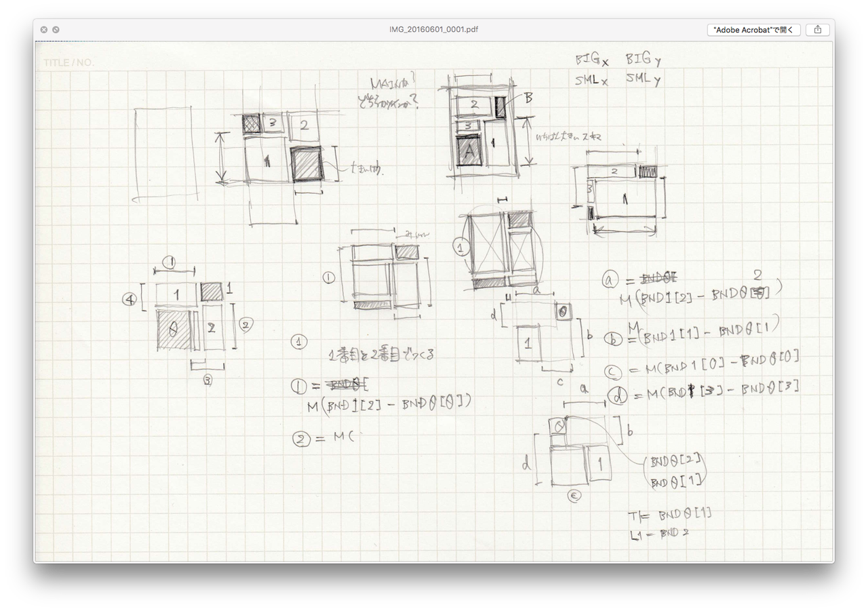Click the IMG_20160601_0001.pdf window title

pyautogui.click(x=434, y=30)
